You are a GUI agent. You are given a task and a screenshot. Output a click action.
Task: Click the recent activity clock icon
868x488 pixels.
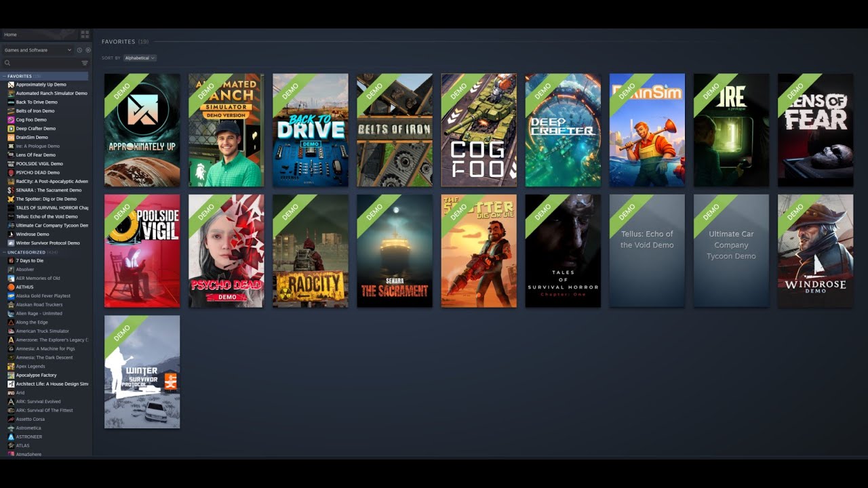pos(79,50)
